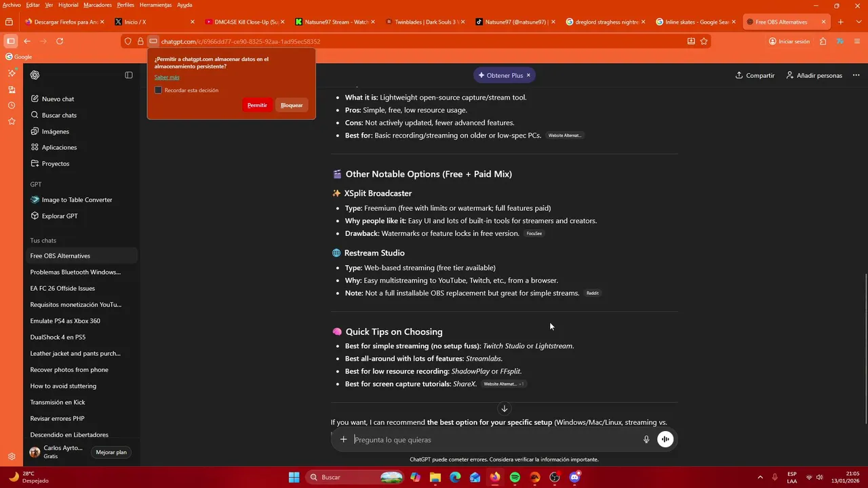
Task: Open Firefox sidebar settings gear
Action: tap(12, 457)
